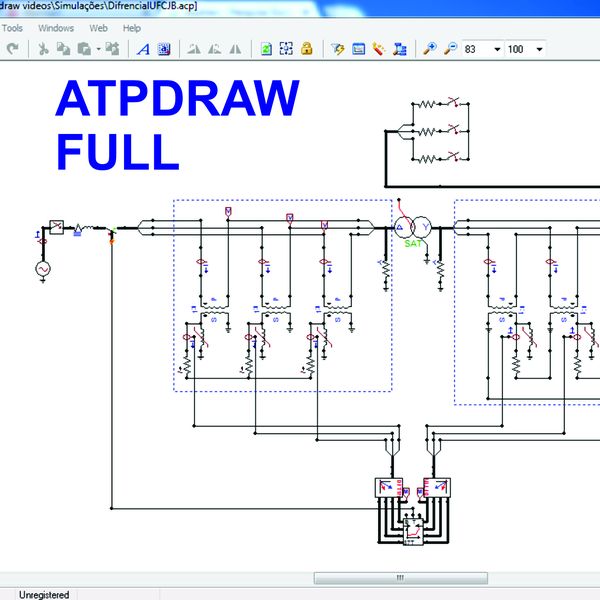Screen dimensions: 600x600
Task: Click the text box label icon
Action: (x=164, y=49)
